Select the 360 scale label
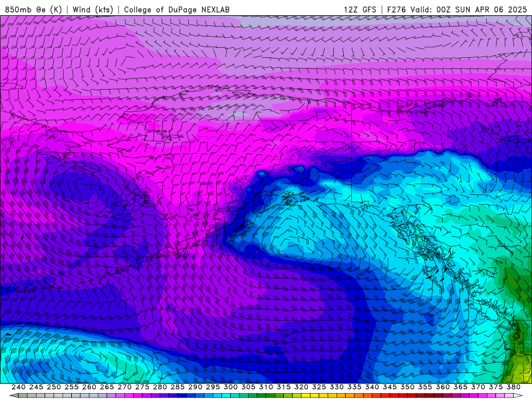The height and width of the screenshot is (399, 532). tap(442, 387)
